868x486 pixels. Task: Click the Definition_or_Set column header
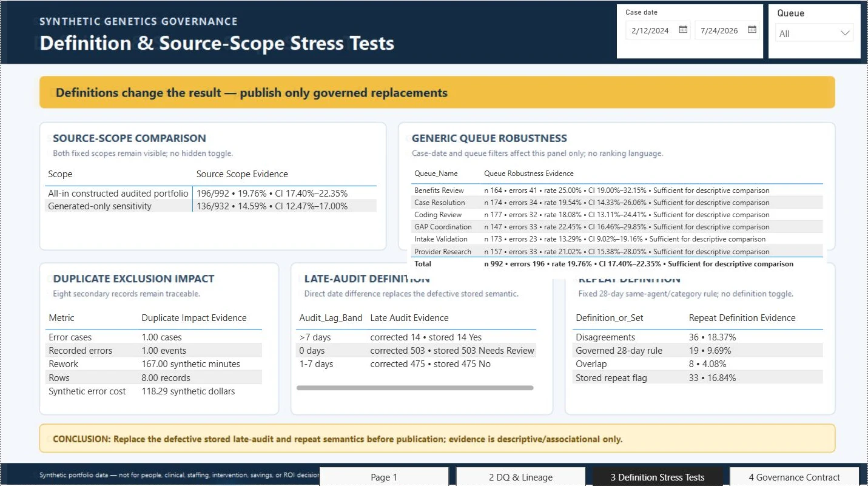[x=610, y=318]
